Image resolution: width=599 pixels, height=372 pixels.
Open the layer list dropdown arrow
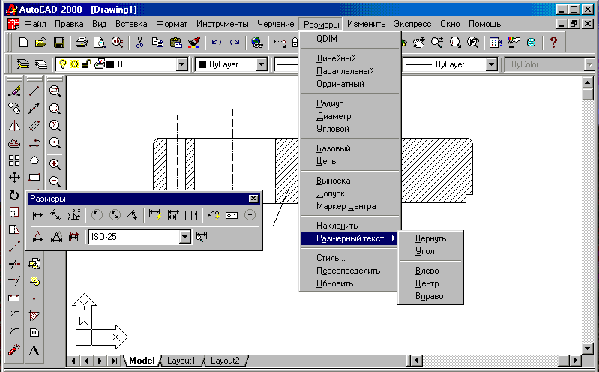click(x=182, y=65)
